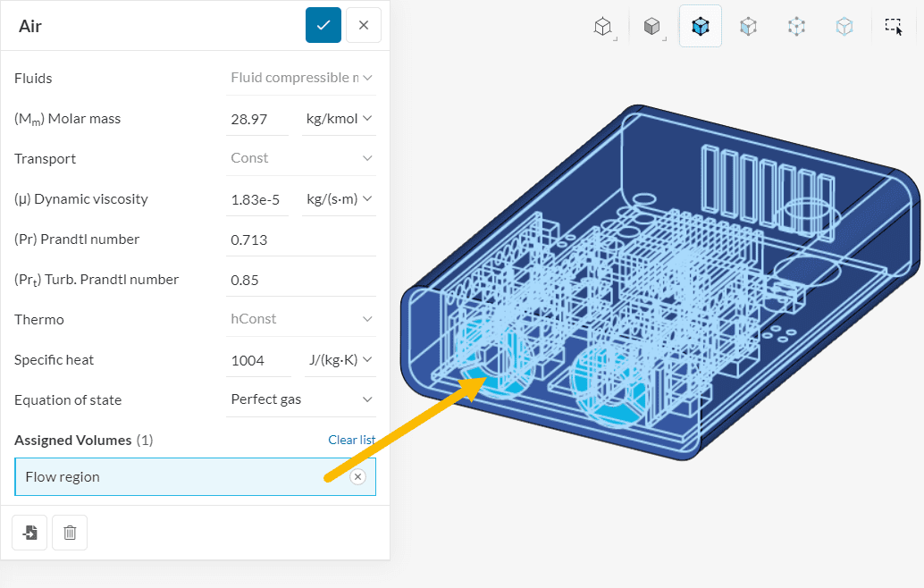Cancel the Air material panel with X

pos(364,25)
